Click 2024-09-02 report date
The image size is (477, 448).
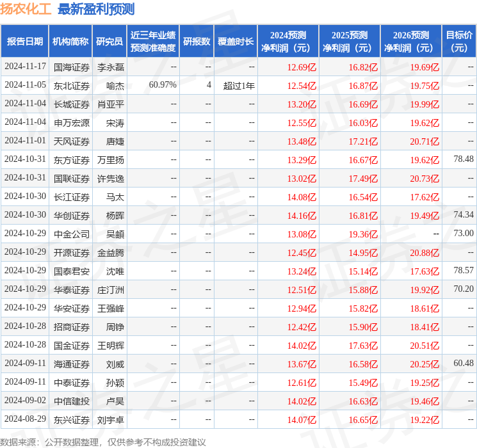coord(25,400)
